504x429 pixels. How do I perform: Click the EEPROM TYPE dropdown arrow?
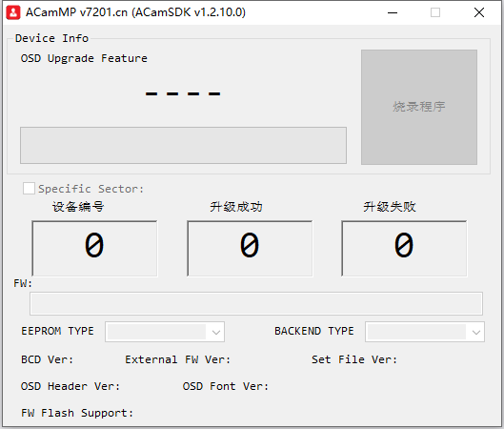216,332
